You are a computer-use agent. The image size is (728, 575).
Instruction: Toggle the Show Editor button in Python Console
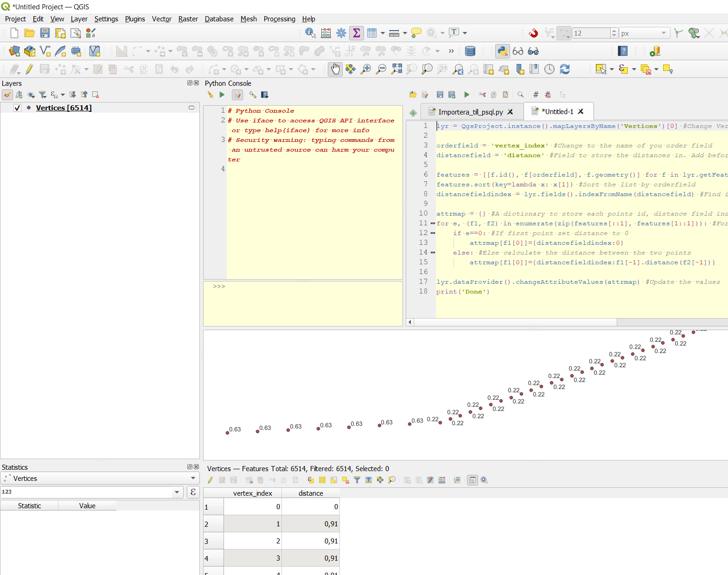237,95
